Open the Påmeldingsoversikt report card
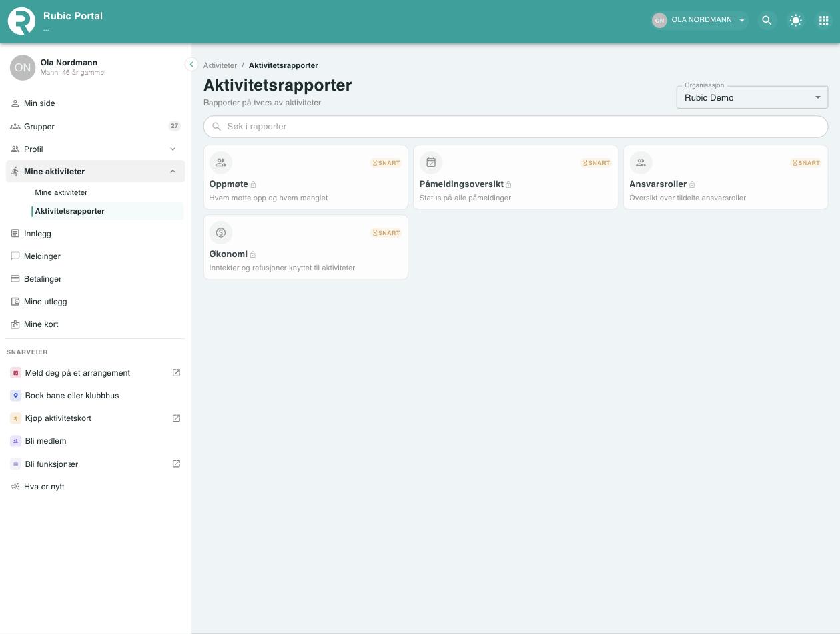The height and width of the screenshot is (634, 840). tap(516, 177)
